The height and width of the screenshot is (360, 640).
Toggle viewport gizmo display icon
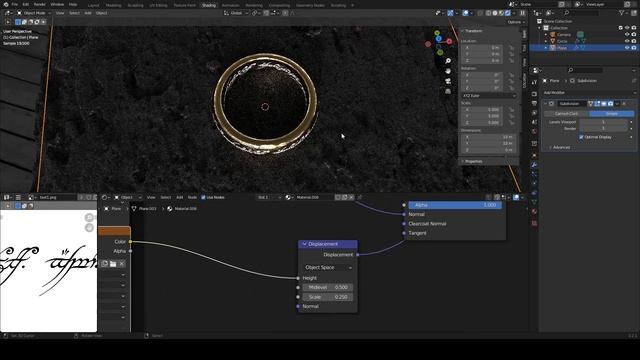[450, 13]
